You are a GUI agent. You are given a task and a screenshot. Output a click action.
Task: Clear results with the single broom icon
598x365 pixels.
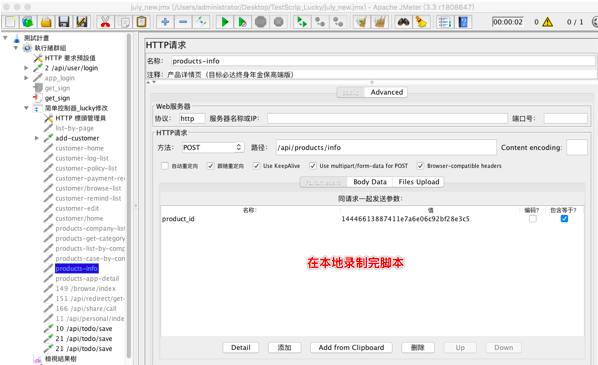click(362, 22)
